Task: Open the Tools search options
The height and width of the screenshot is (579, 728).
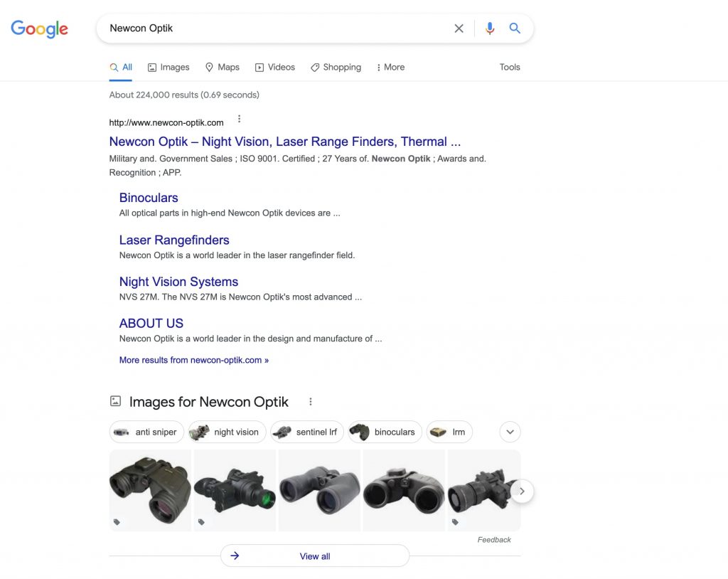Action: (509, 68)
